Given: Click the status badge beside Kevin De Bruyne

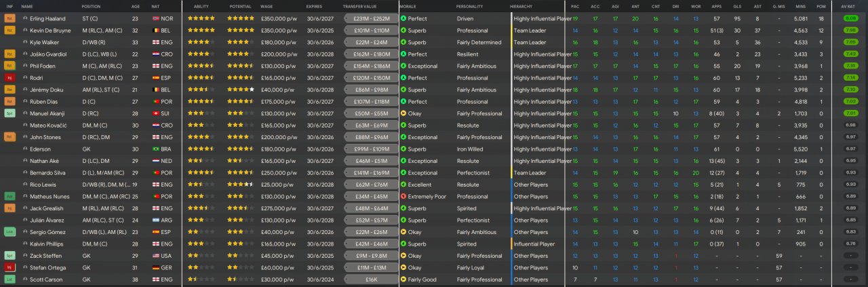Looking at the screenshot, I should click(x=9, y=31).
